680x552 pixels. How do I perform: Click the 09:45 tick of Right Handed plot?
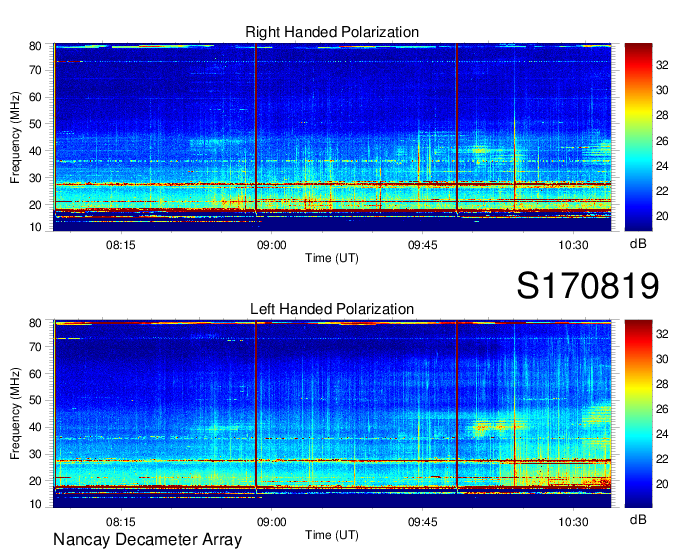coord(422,245)
